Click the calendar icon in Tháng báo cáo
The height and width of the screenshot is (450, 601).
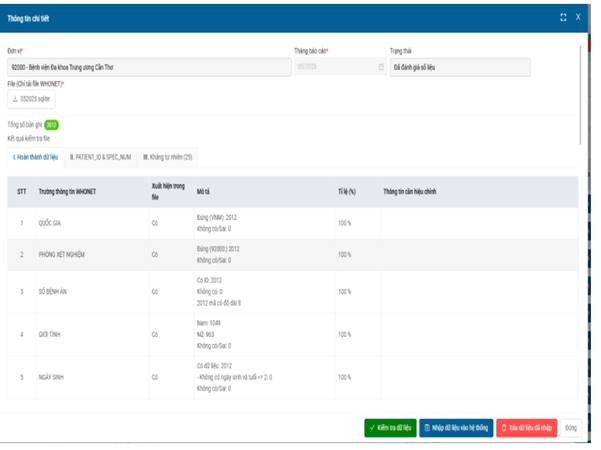coord(380,68)
